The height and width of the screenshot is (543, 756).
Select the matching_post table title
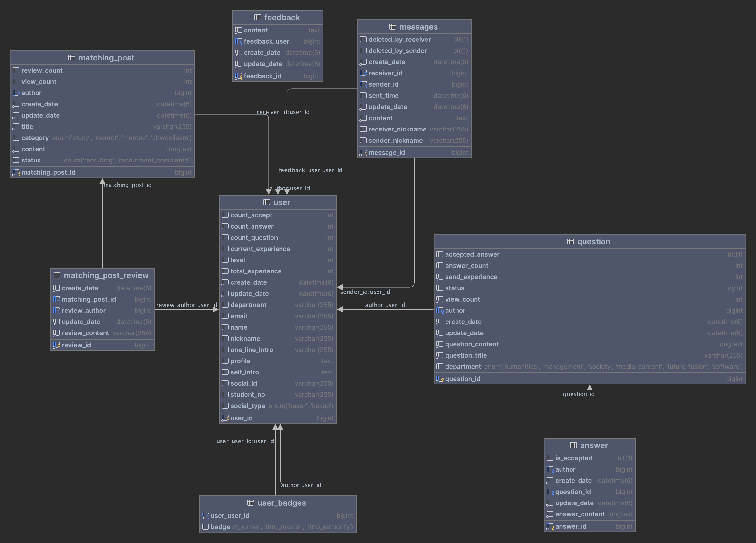(106, 58)
